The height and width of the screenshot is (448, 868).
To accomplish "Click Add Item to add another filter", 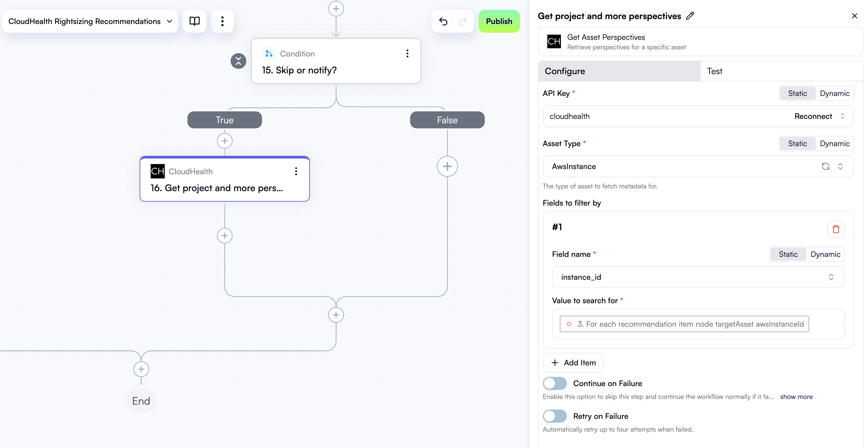I will tap(573, 362).
